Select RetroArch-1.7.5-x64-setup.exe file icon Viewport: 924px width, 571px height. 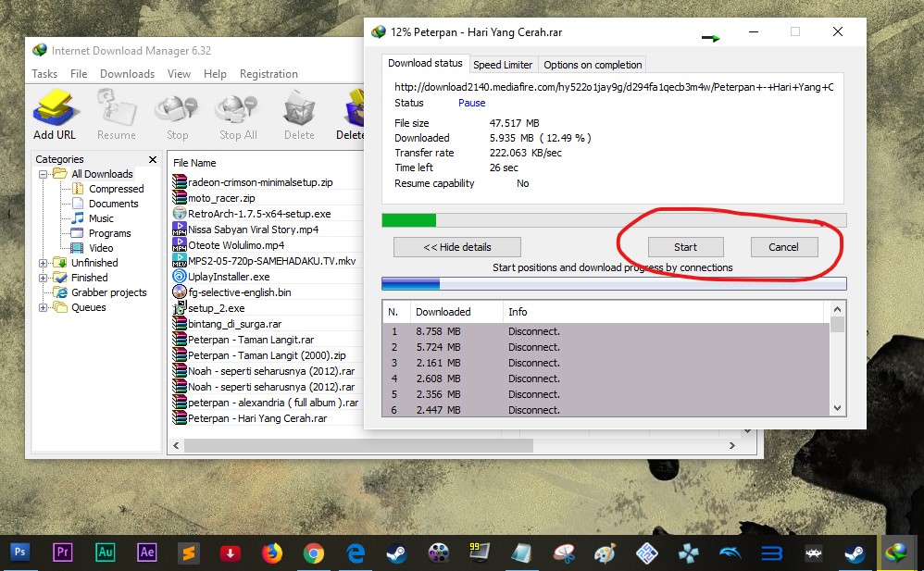179,213
